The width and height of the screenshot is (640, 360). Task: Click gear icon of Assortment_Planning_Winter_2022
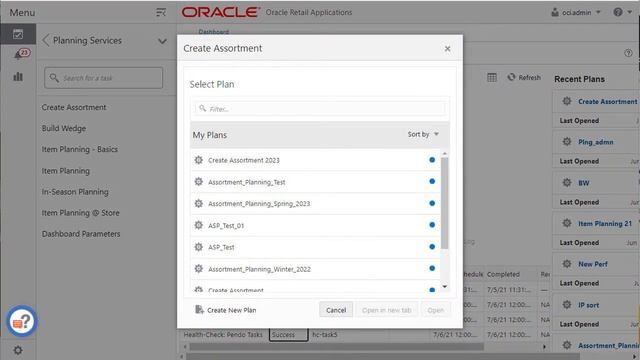point(198,269)
